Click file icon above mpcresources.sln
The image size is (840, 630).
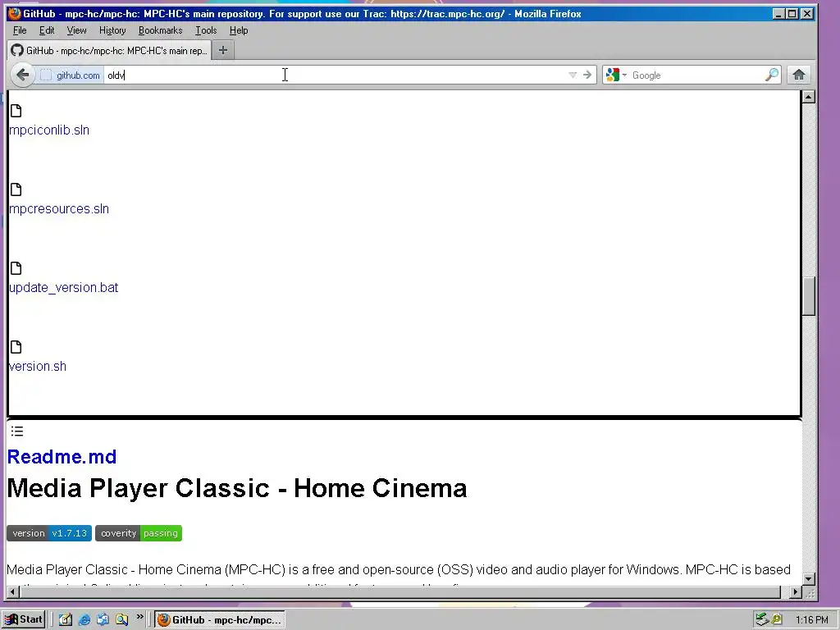[x=16, y=189]
